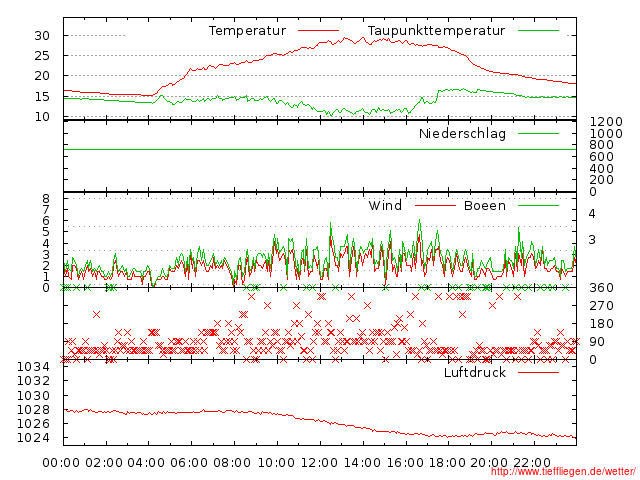Click red line sample beside Boeen
Image resolution: width=640 pixels, height=480 pixels.
[536, 205]
